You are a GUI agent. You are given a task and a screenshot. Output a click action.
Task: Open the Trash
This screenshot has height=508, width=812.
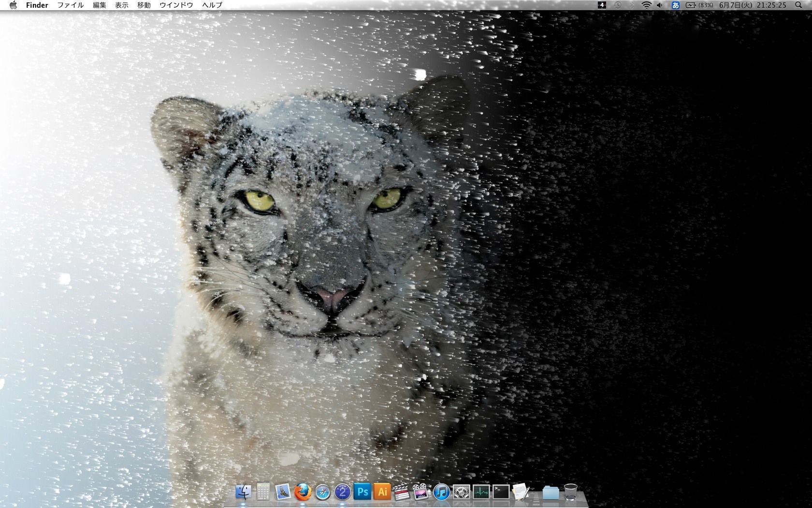[x=570, y=492]
